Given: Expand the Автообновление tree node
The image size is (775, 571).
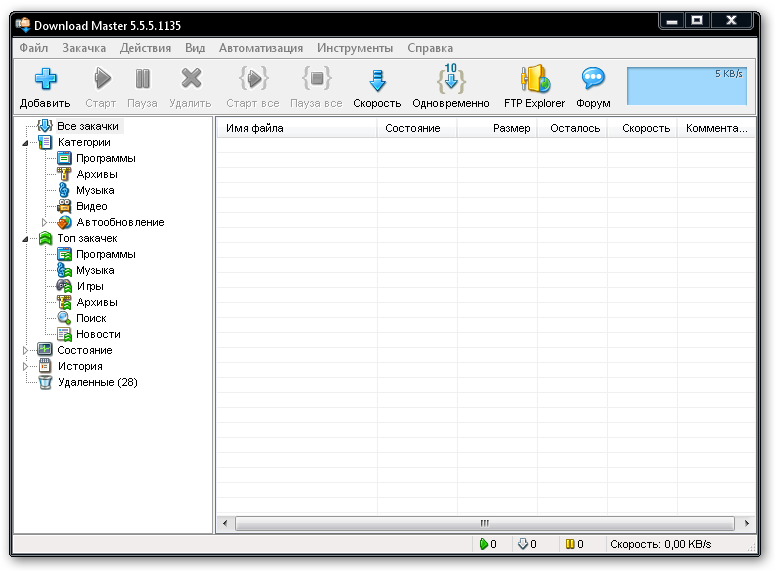Looking at the screenshot, I should 44,222.
